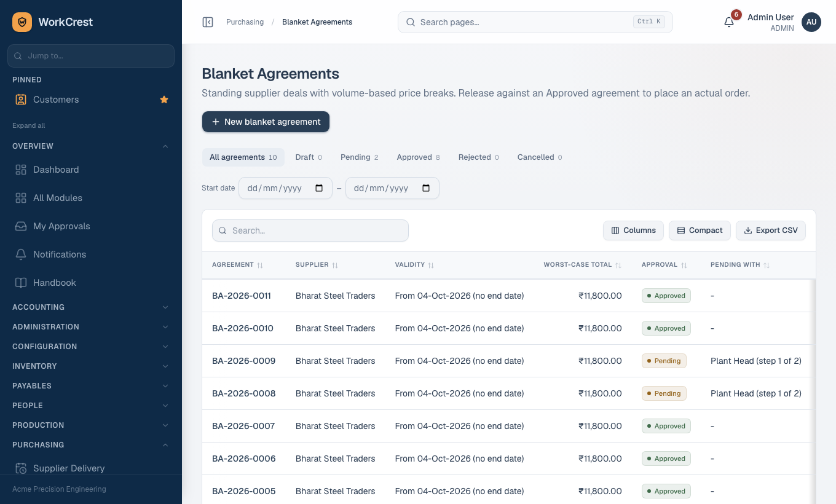Screen dimensions: 836x504
Task: Select the All agreements tab
Action: (x=243, y=157)
